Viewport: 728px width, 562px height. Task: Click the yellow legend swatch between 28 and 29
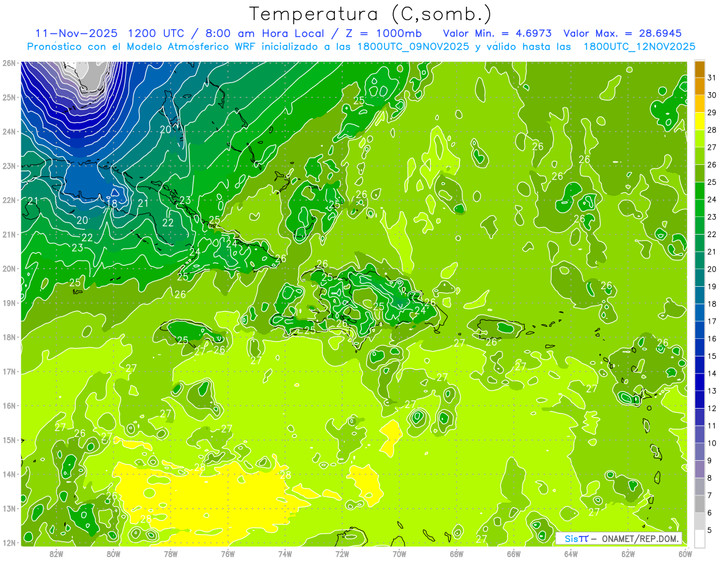(x=700, y=121)
